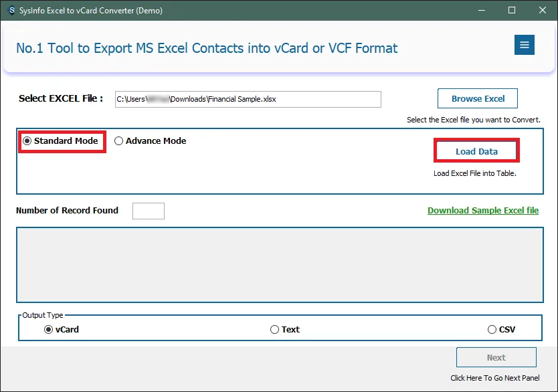This screenshot has width=558, height=392.
Task: Pick the CSV output type
Action: (492, 330)
